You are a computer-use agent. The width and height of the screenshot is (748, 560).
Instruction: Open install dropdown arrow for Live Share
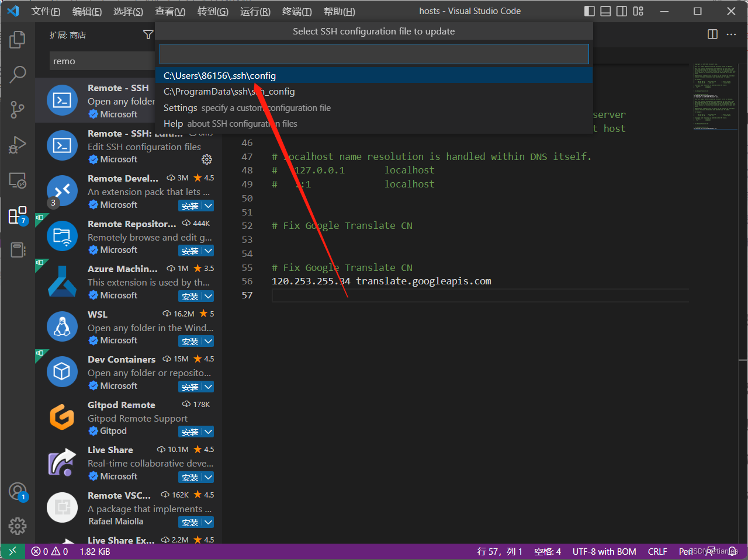pos(208,477)
